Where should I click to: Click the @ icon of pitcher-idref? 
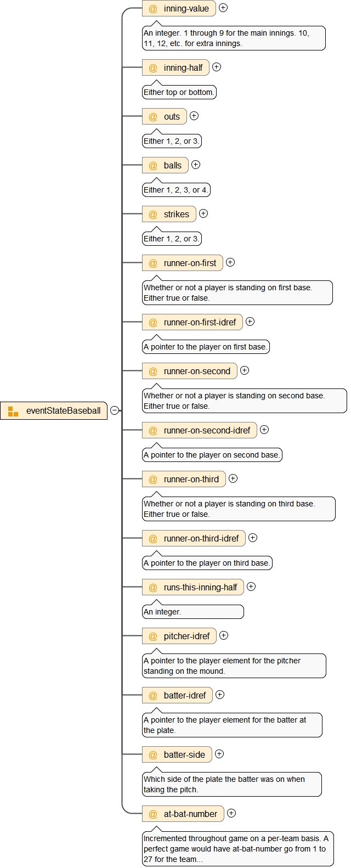pyautogui.click(x=153, y=636)
